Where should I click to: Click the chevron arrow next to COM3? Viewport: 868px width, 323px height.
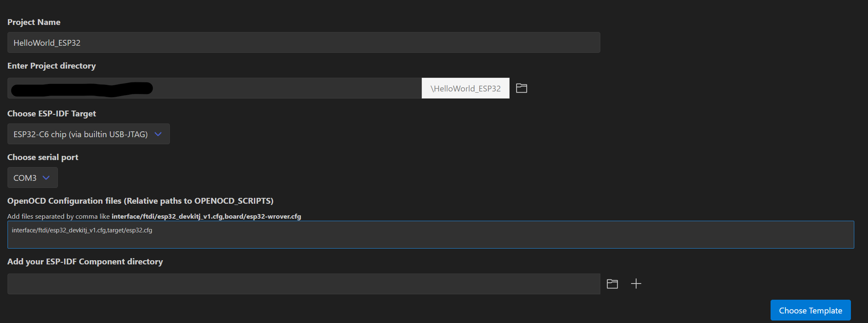pyautogui.click(x=46, y=178)
